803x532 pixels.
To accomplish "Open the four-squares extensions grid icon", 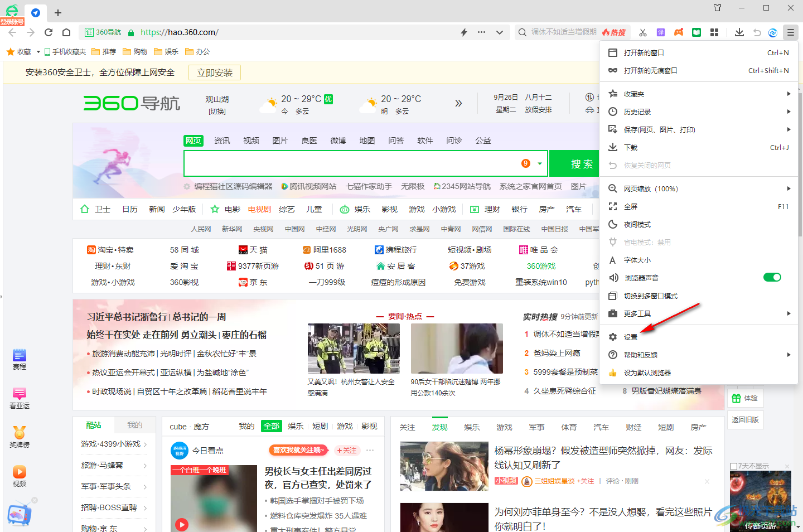I will [714, 32].
